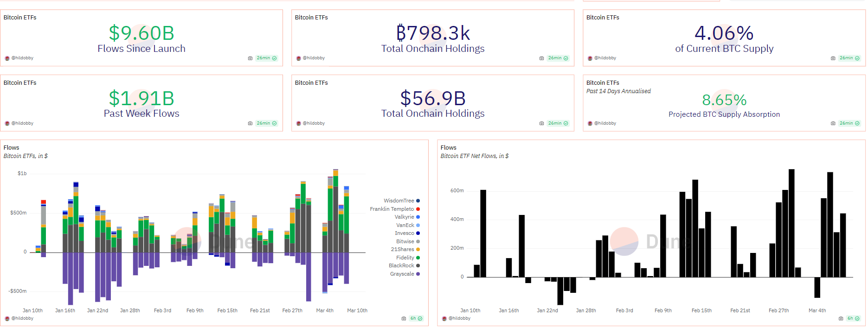The height and width of the screenshot is (328, 868).
Task: Click camera icon on Projected BTC Supply Absorption card
Action: (x=833, y=124)
